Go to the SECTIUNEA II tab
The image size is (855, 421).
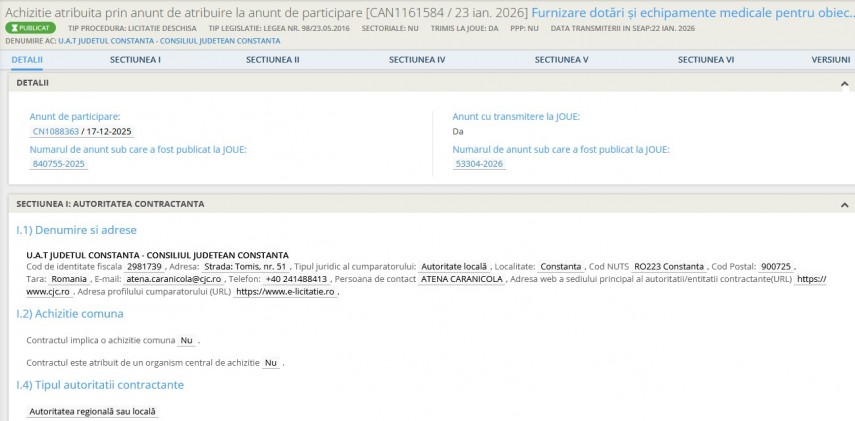272,60
